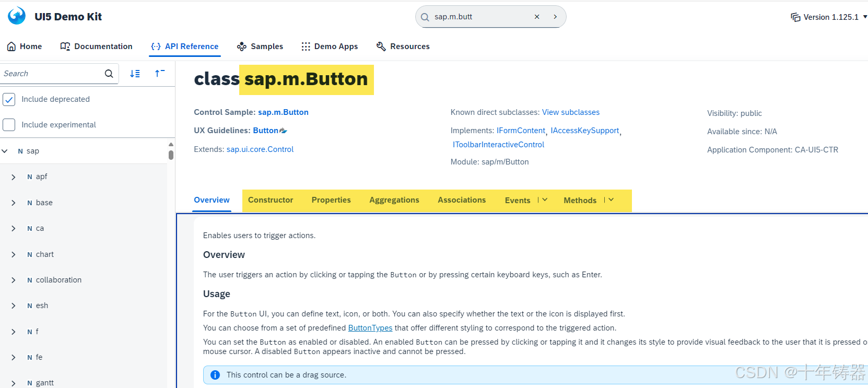The height and width of the screenshot is (388, 868).
Task: Toggle the Include deprecated checkbox
Action: click(x=9, y=99)
